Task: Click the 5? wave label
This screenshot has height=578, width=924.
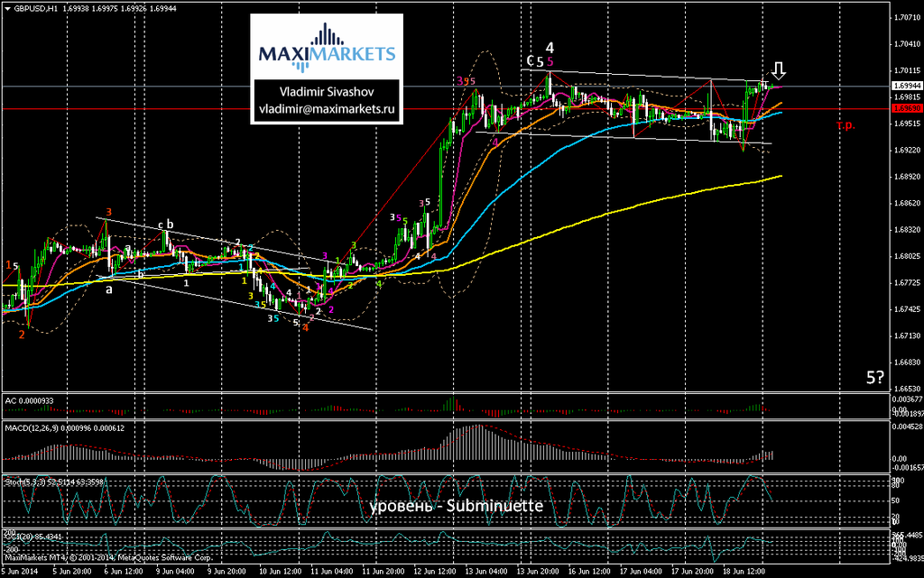Action: click(875, 377)
